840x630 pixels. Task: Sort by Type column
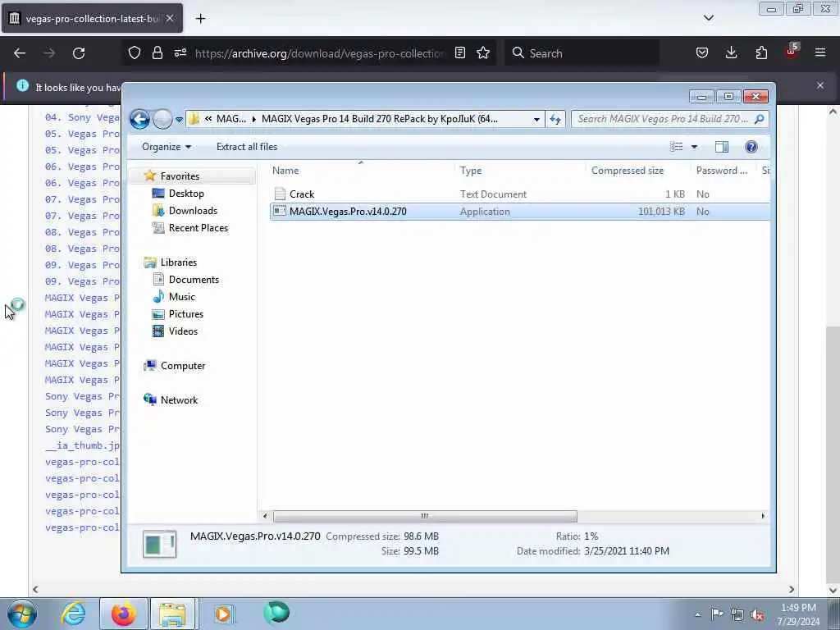(519, 171)
